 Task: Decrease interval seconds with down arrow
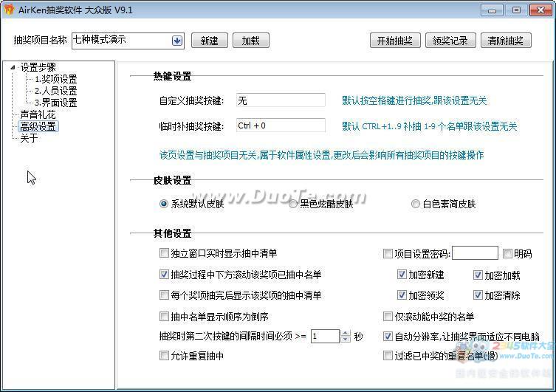coord(346,339)
